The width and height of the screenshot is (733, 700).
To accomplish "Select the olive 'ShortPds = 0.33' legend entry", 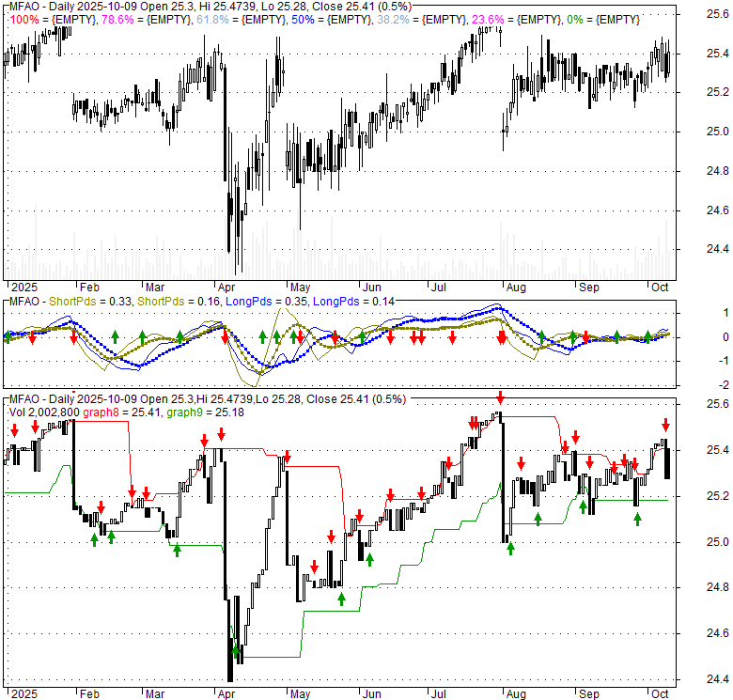I will coord(90,302).
